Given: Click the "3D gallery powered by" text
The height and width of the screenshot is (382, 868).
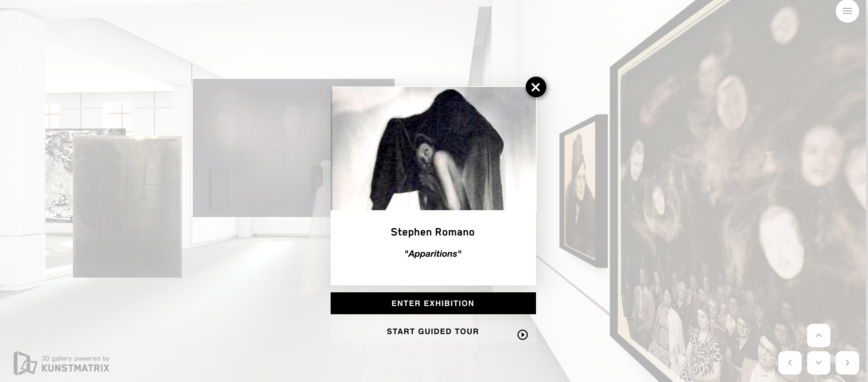Looking at the screenshot, I should click(x=75, y=358).
